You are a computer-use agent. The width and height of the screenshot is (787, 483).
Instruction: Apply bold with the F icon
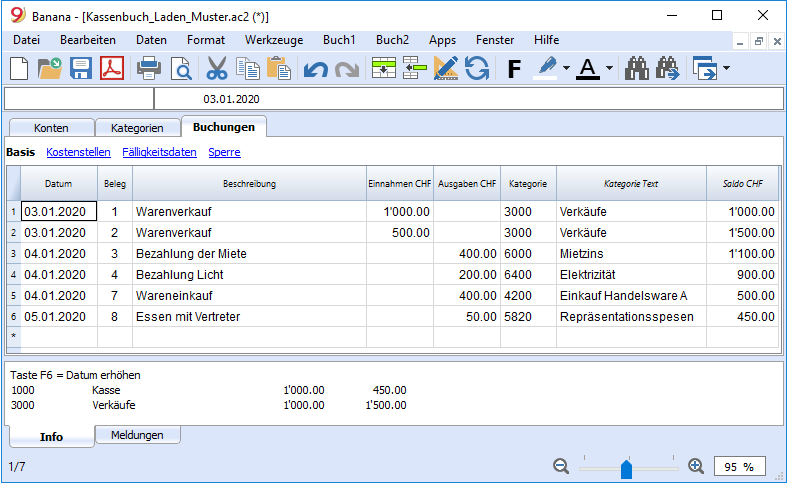click(514, 69)
